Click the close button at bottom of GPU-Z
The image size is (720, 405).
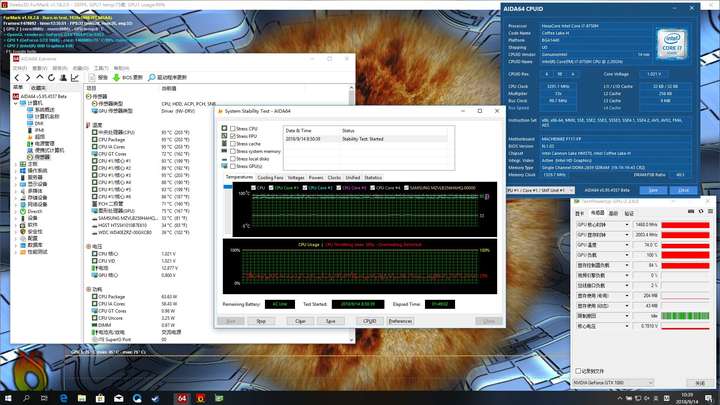click(x=699, y=383)
